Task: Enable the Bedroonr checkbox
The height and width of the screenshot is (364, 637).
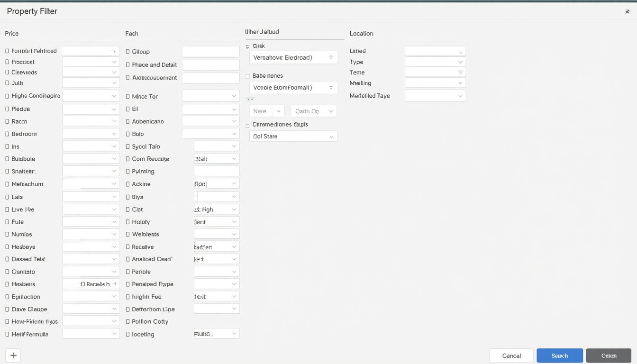Action: (x=7, y=134)
